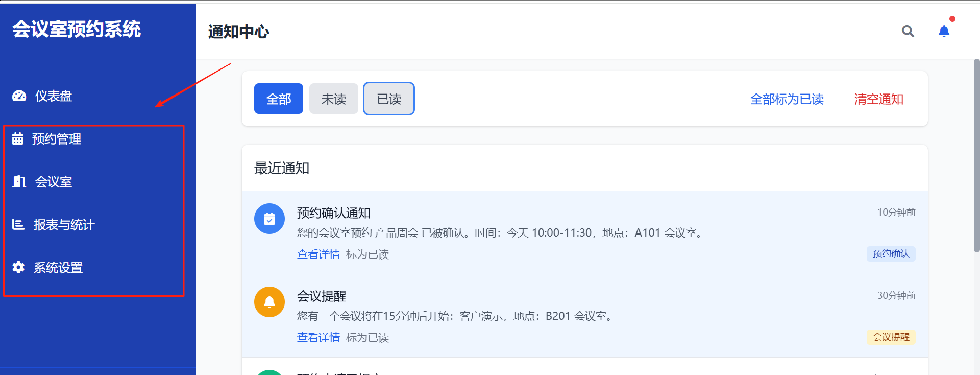Open 查看详情 for 会议提醒
The height and width of the screenshot is (375, 980).
pyautogui.click(x=318, y=337)
